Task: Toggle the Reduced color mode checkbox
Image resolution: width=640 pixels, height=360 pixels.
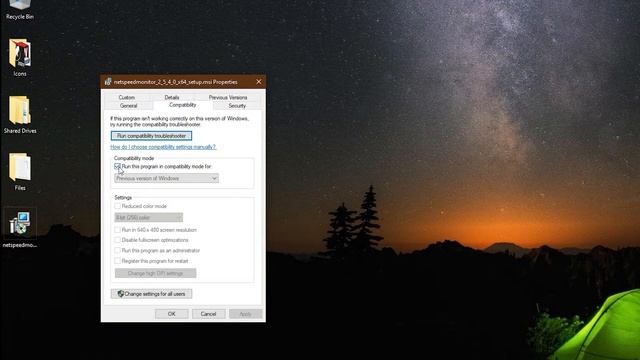Action: [118, 206]
